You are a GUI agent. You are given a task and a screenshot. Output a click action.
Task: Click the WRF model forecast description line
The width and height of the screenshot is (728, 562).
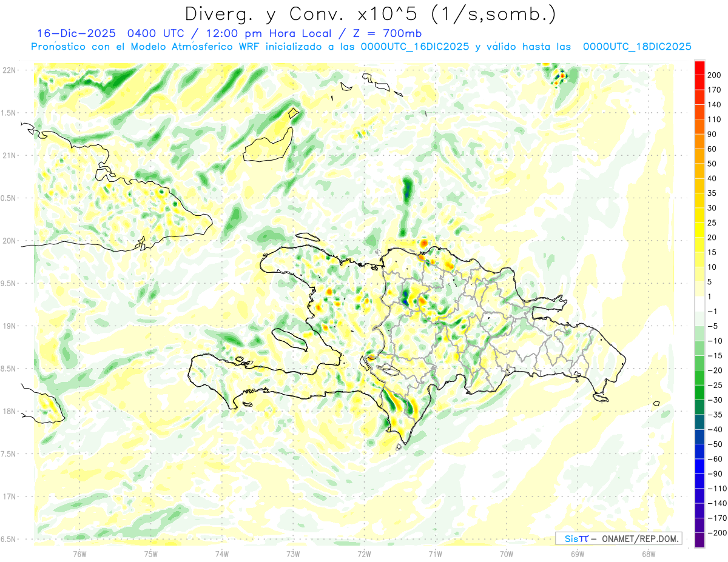362,47
